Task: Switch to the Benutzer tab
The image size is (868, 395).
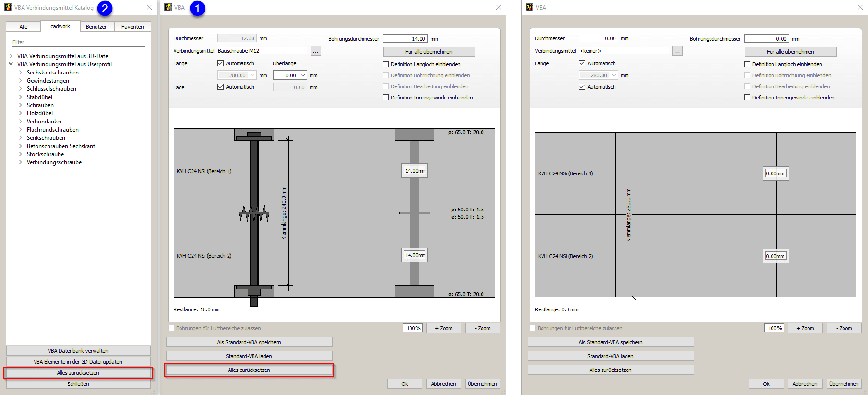Action: click(96, 27)
